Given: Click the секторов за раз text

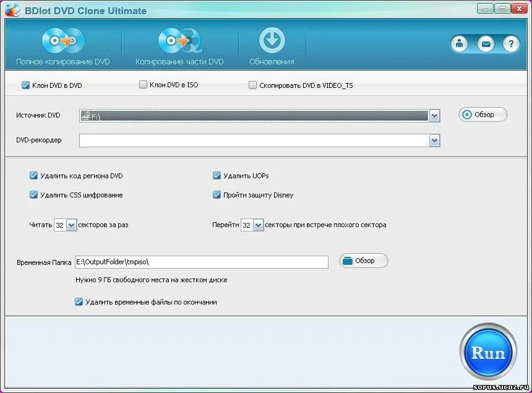Looking at the screenshot, I should [103, 225].
